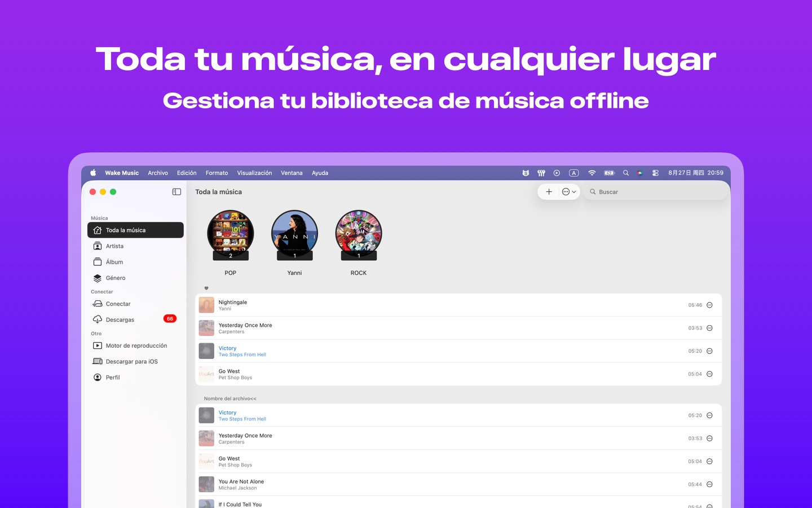Open the Archivo menu
This screenshot has height=508, width=812.
158,173
